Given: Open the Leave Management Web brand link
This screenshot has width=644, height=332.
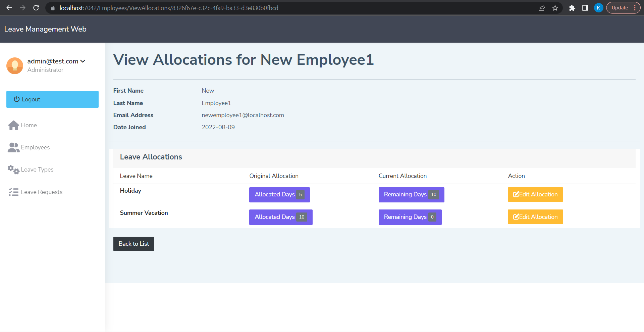Looking at the screenshot, I should (45, 29).
